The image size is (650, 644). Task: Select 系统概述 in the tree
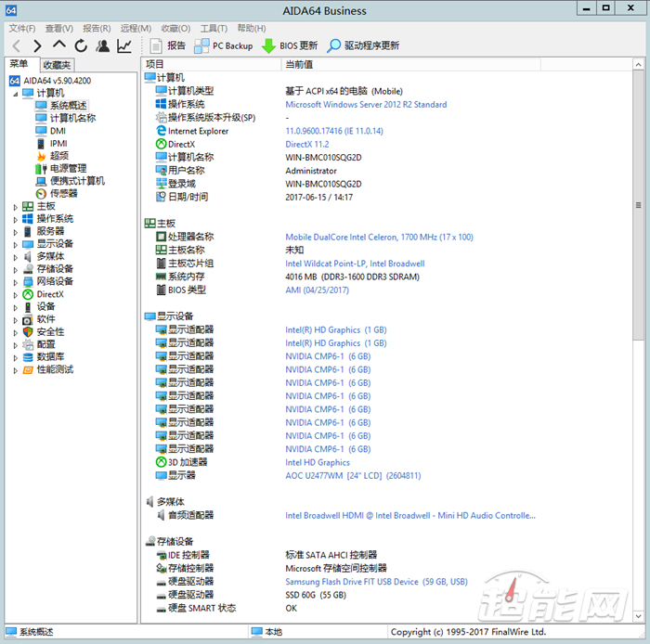point(69,106)
